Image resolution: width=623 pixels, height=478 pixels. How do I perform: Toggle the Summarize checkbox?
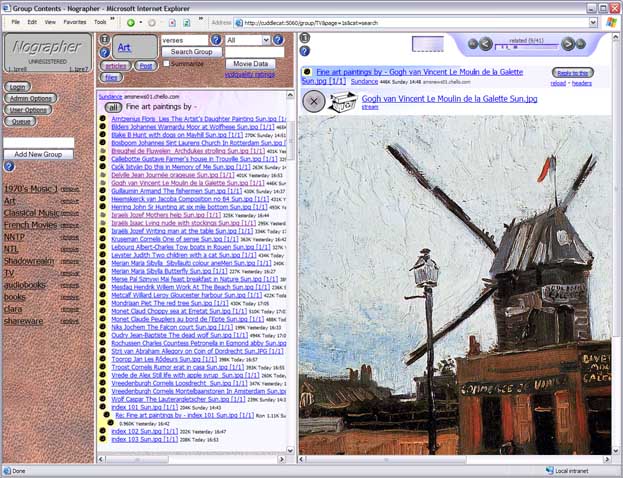(x=166, y=64)
